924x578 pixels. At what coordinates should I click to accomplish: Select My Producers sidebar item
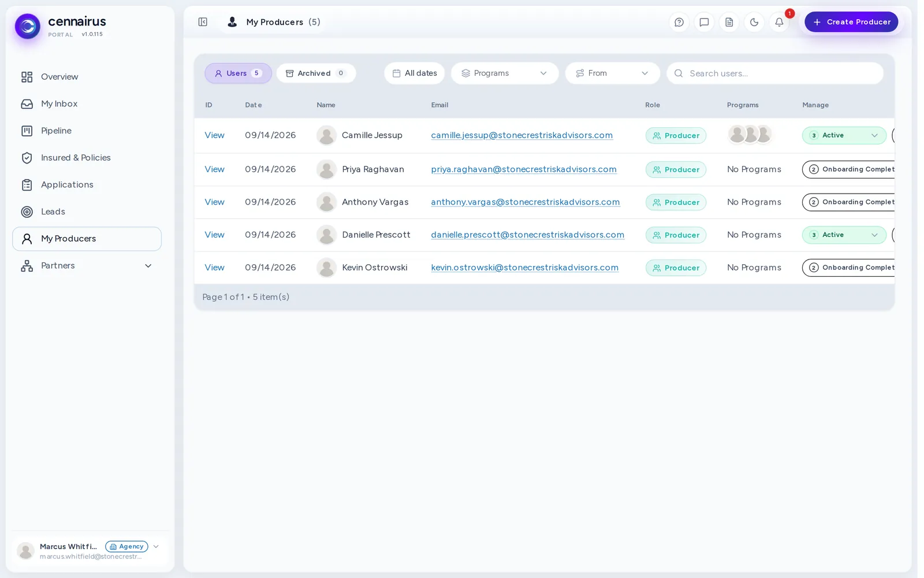pos(87,239)
